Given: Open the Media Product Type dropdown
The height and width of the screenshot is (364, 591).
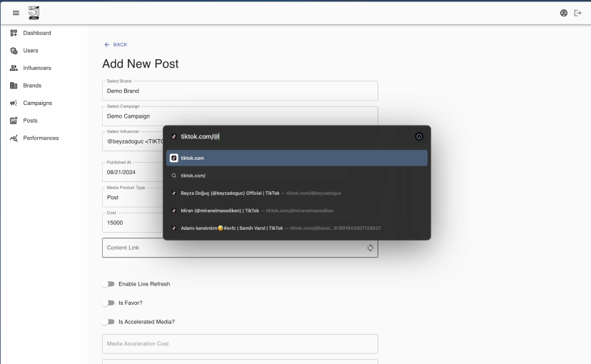Looking at the screenshot, I should (133, 197).
